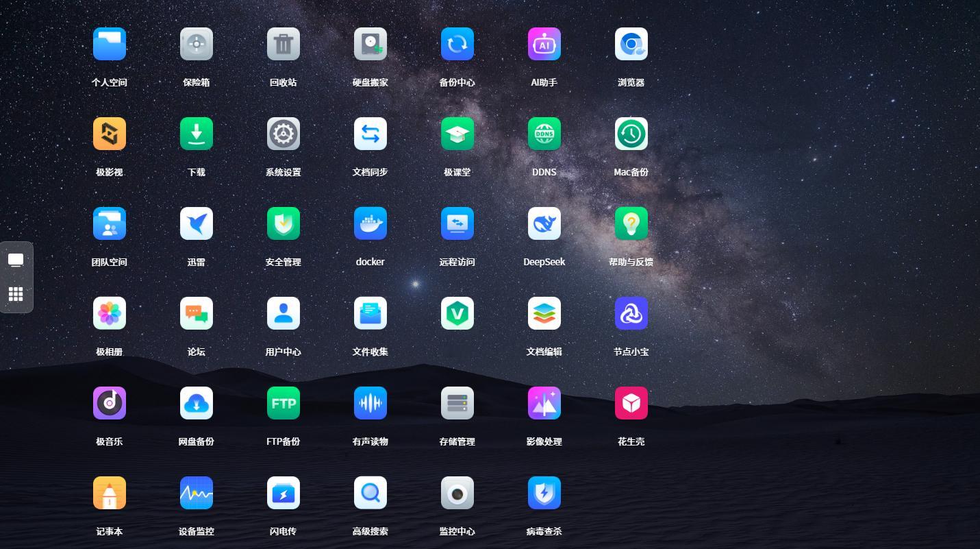Open the unlabeled green V hexagon app
980x549 pixels.
click(457, 313)
